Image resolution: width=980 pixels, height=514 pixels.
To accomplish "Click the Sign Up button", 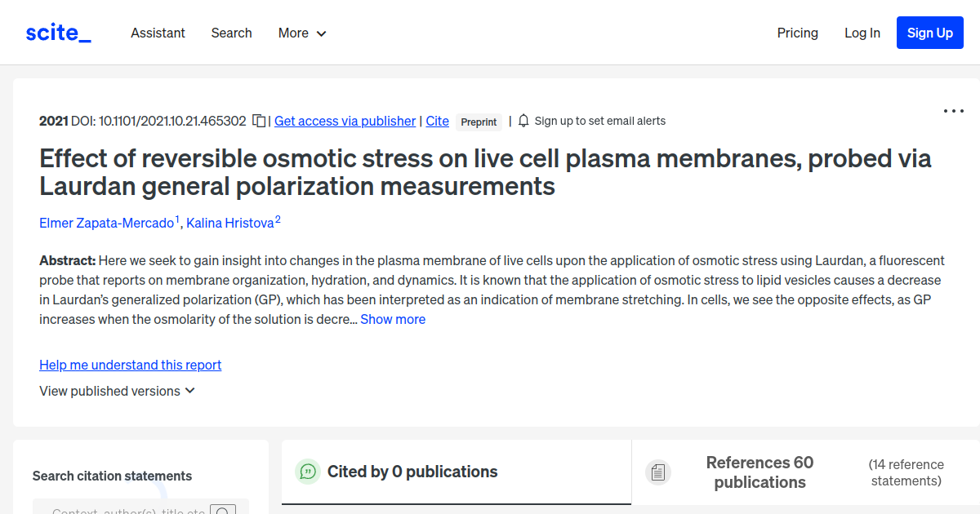I will click(929, 33).
